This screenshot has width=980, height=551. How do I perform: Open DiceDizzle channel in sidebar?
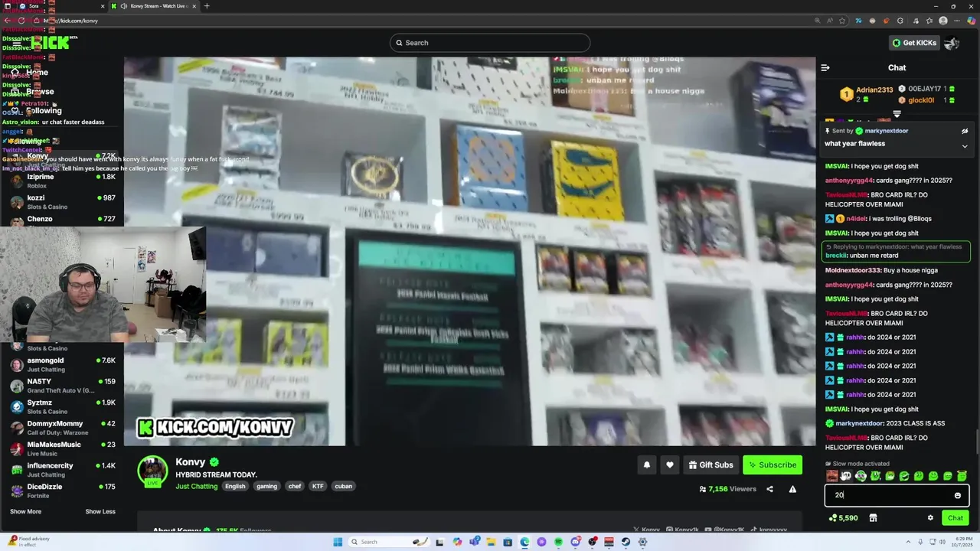[61, 491]
